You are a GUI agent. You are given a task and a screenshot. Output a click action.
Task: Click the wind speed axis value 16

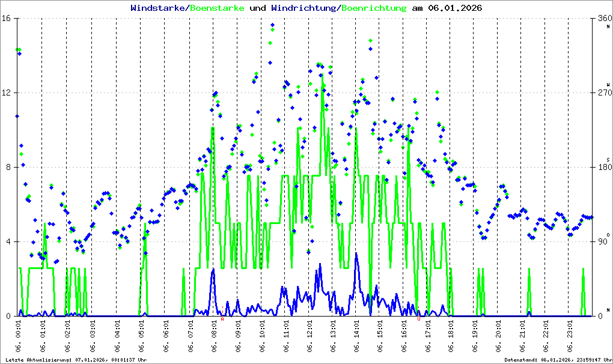point(6,19)
